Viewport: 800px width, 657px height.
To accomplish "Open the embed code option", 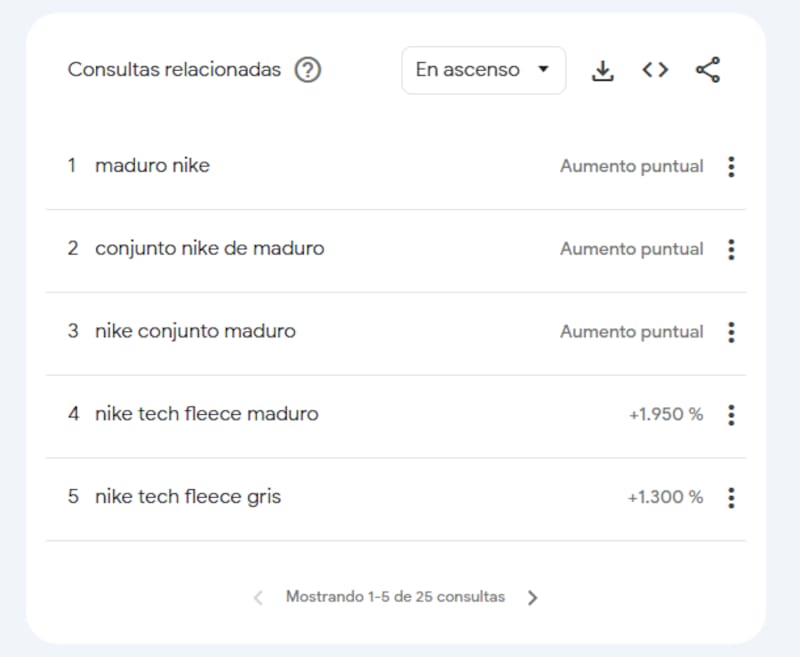I will pyautogui.click(x=655, y=70).
